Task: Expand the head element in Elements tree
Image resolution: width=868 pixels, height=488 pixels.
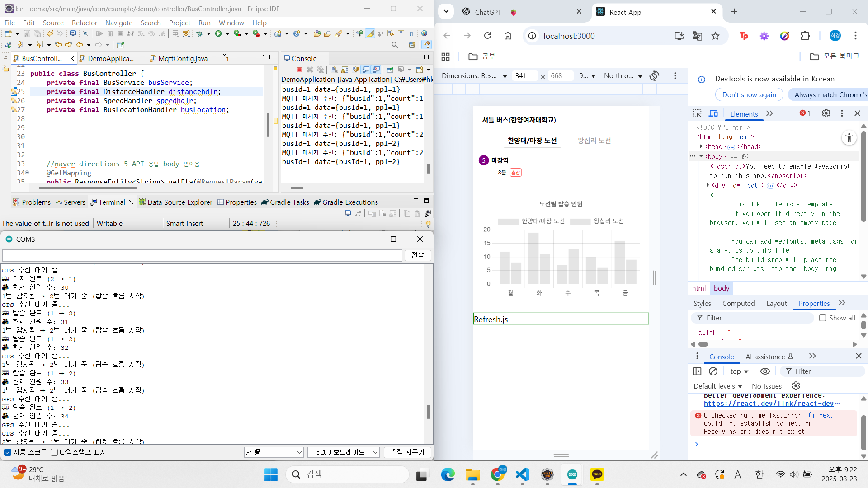Action: [701, 146]
